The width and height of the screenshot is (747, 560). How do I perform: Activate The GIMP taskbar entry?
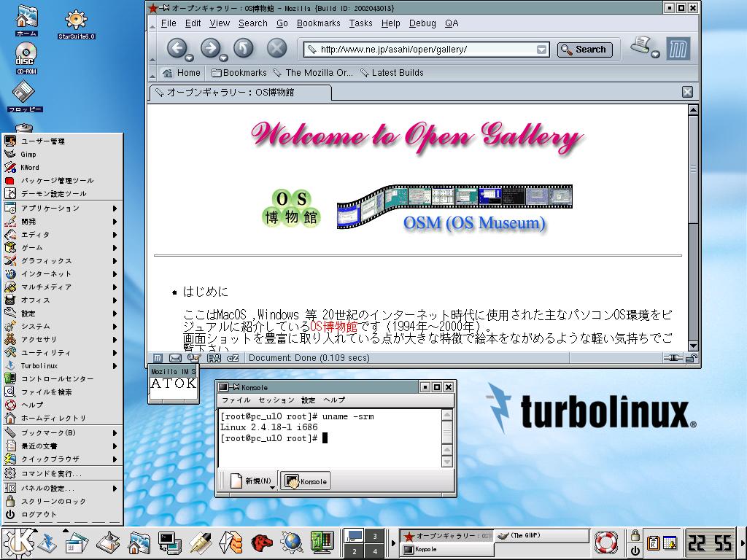(542, 536)
